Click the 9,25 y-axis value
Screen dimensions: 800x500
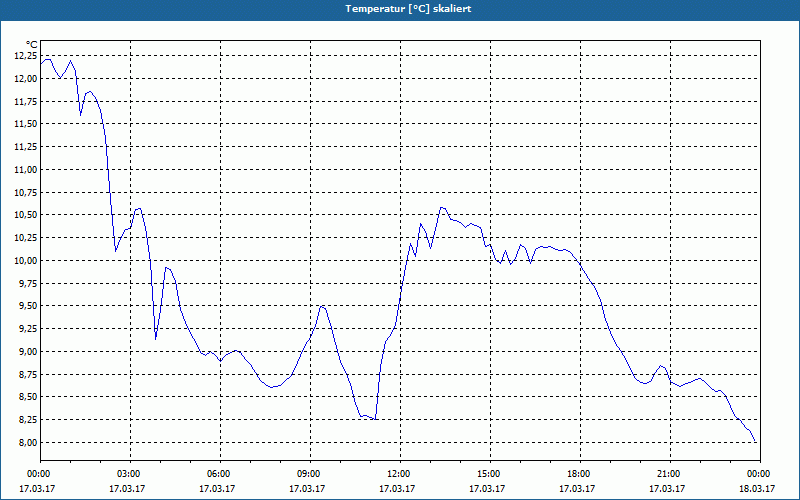pyautogui.click(x=28, y=329)
